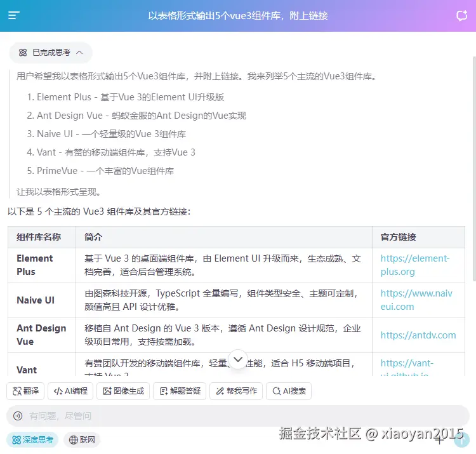
Task: Click thinking list item 4 Vant
Action: click(111, 152)
